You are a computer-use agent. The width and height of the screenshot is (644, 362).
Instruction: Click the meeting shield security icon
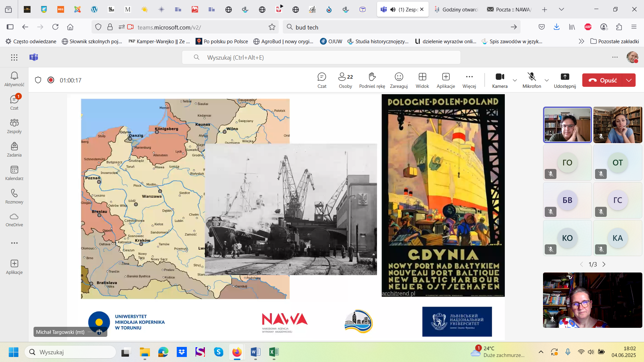click(38, 80)
